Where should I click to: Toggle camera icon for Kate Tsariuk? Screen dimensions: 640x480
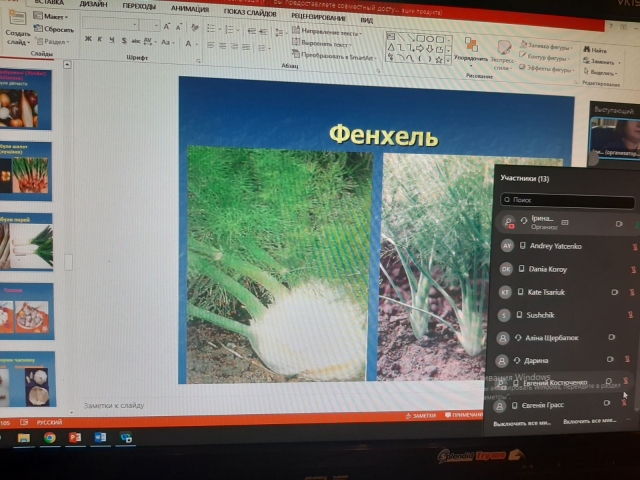tap(614, 292)
